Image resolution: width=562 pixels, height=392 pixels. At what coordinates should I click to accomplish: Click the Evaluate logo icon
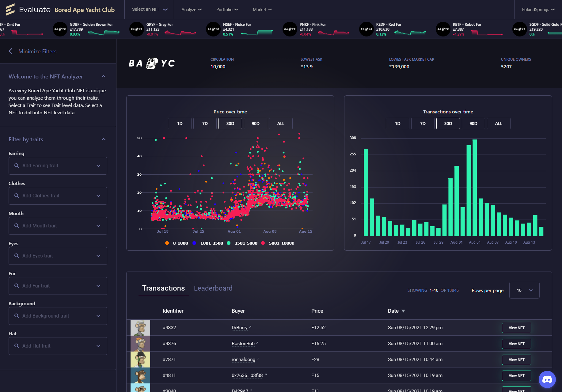10,10
